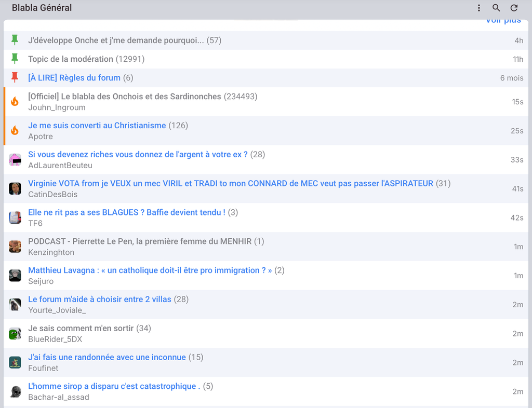Open the PODCAST Pierrette Le Pen topic
This screenshot has width=532, height=408.
coord(140,241)
